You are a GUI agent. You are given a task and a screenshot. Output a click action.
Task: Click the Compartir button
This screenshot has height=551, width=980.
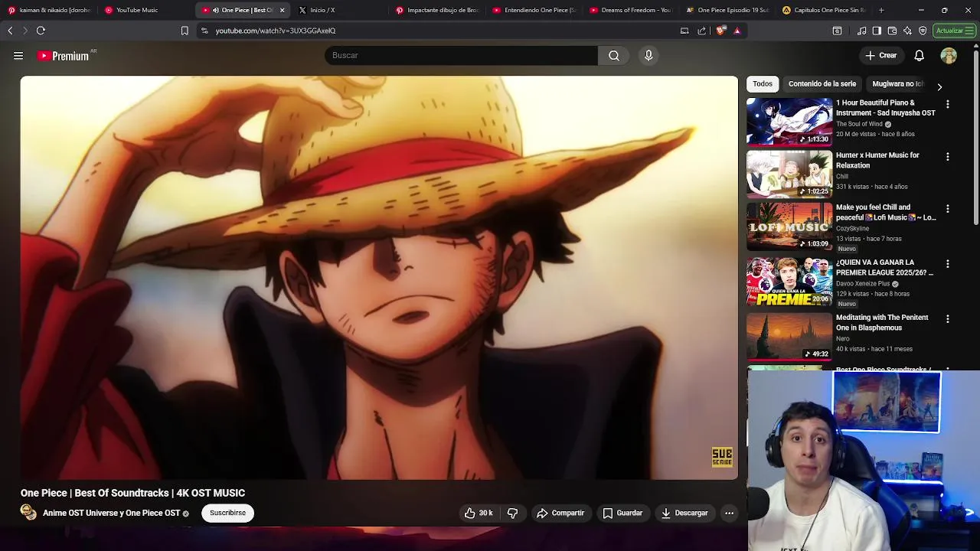coord(560,513)
